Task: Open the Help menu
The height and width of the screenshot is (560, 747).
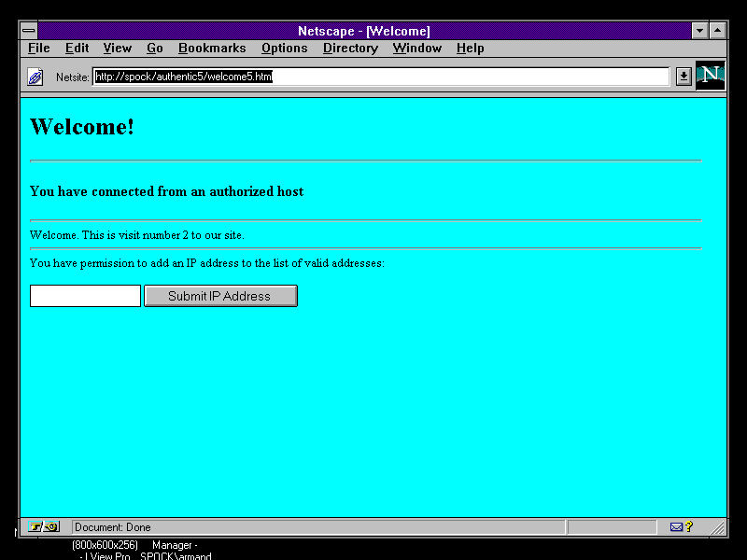Action: click(x=470, y=49)
